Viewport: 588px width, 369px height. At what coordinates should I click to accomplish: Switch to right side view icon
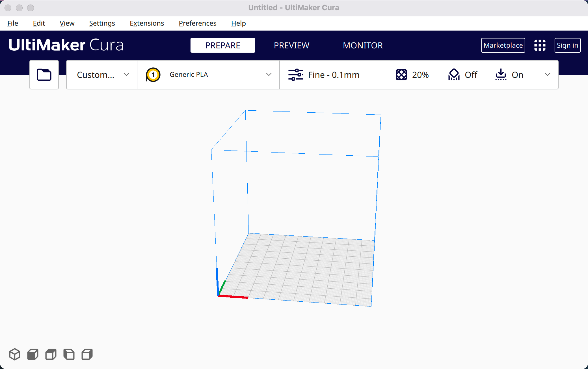coord(87,354)
